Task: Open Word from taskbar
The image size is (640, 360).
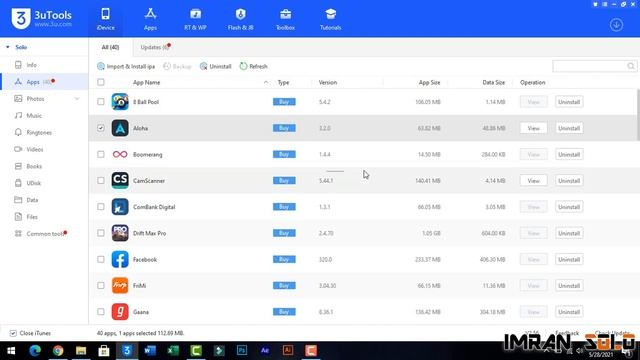Action: pyautogui.click(x=150, y=351)
